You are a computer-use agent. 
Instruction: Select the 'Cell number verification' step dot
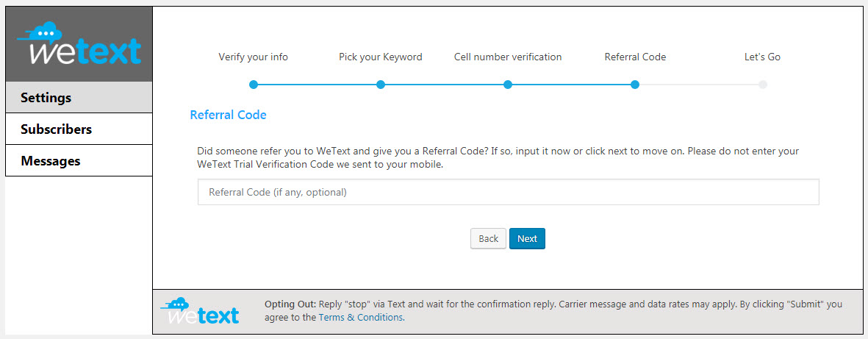click(x=508, y=85)
